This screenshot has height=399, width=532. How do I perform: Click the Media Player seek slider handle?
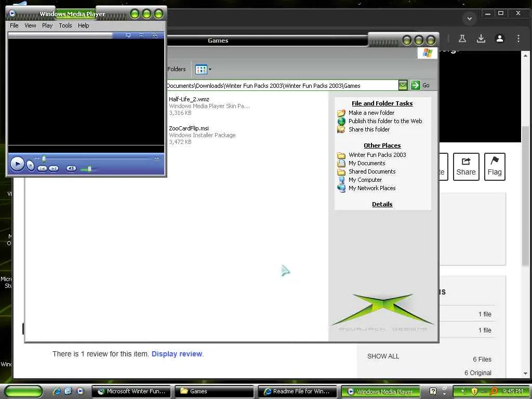44,158
